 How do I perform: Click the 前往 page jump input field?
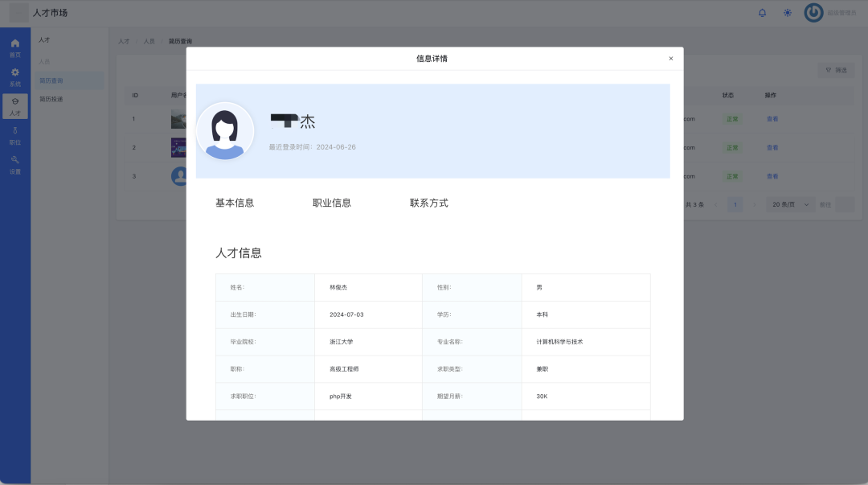[845, 204]
